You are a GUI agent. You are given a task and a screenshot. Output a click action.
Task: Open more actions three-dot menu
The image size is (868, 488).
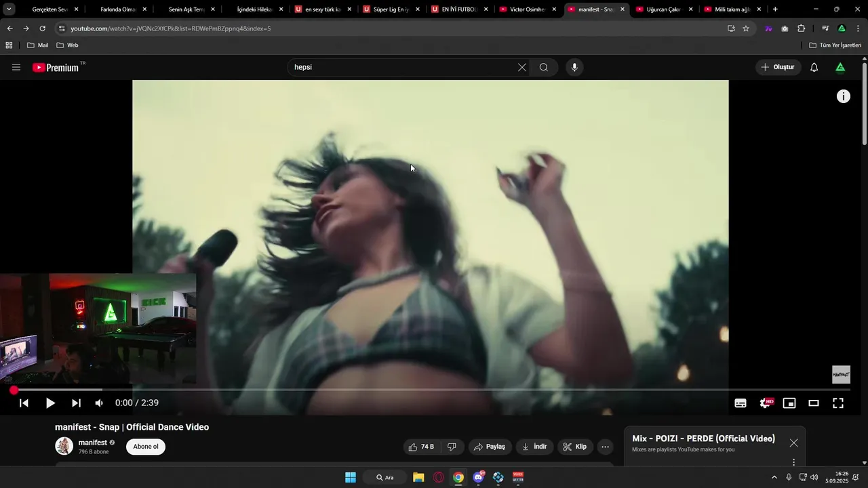click(x=605, y=447)
